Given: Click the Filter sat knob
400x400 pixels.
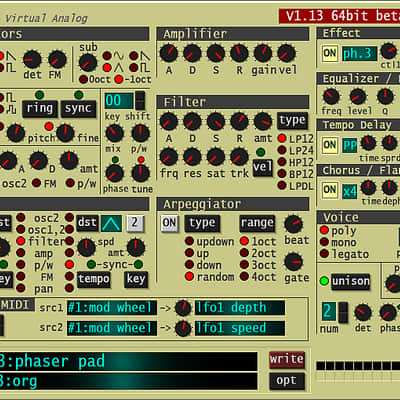Looking at the screenshot, I should [x=216, y=157].
